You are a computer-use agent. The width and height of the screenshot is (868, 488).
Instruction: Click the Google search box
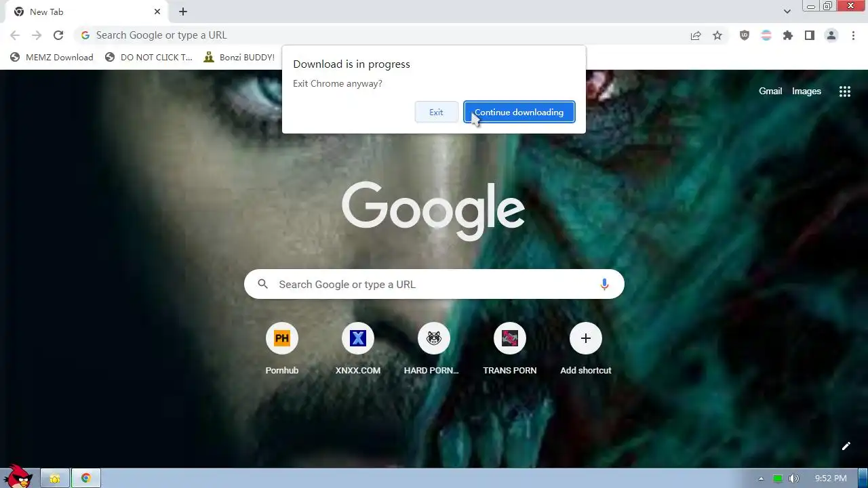[x=434, y=285]
